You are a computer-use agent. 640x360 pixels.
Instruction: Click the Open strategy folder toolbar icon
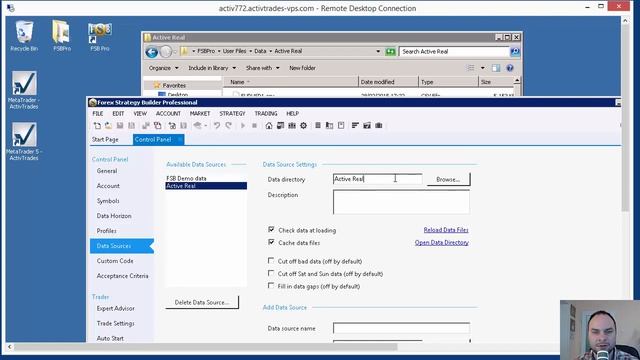pyautogui.click(x=108, y=126)
